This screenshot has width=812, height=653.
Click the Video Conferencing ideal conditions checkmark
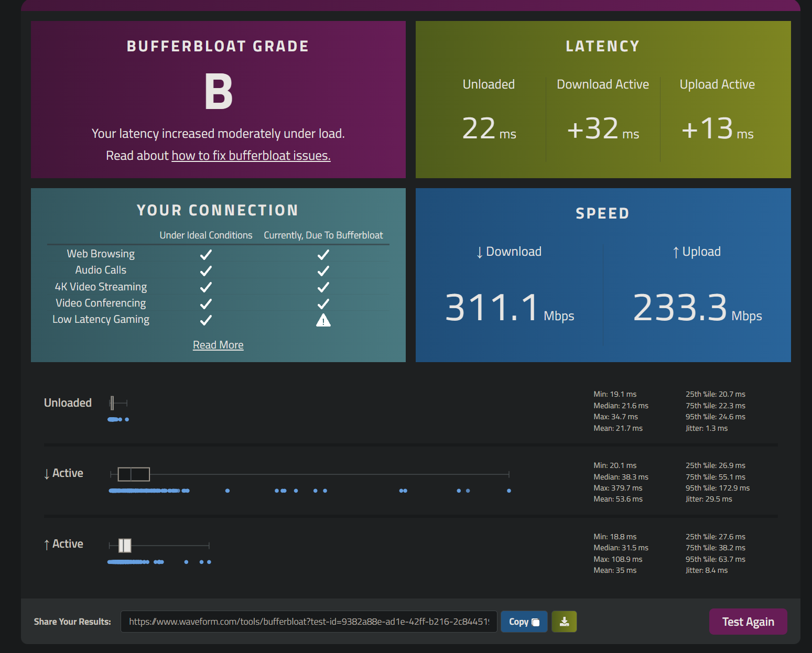[x=206, y=304]
